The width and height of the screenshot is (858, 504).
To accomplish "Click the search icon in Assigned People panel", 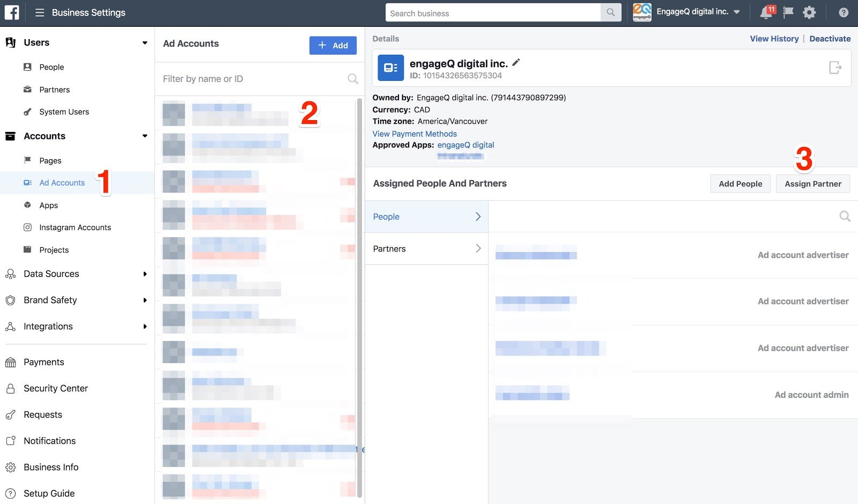I will tap(845, 216).
